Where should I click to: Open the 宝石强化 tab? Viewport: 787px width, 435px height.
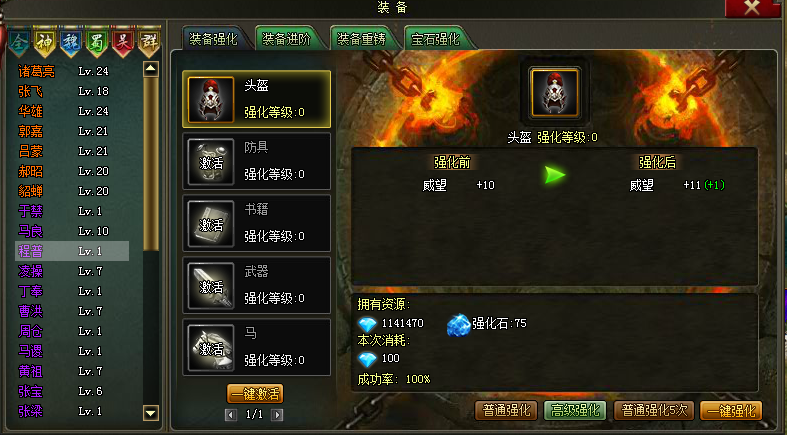pos(435,39)
